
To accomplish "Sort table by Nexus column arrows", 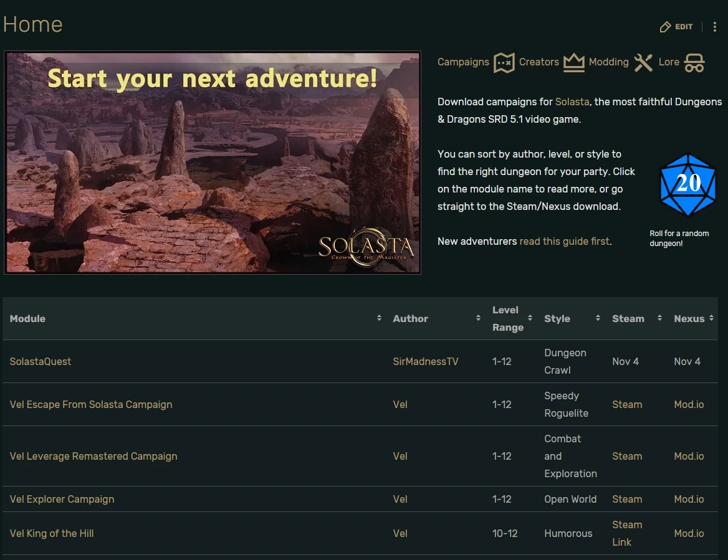I will (711, 318).
